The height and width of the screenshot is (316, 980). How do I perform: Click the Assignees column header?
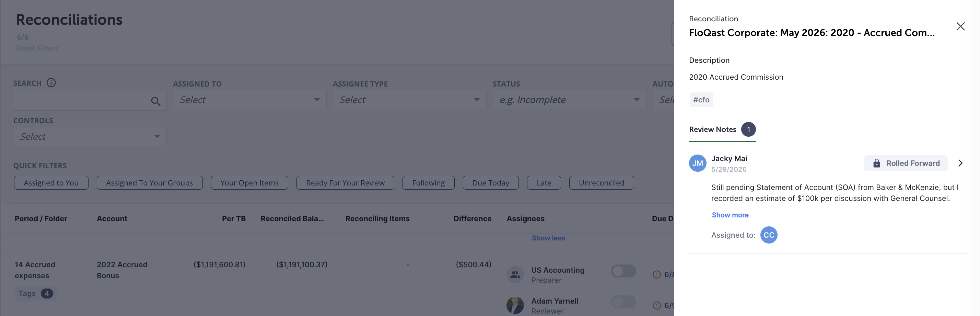point(525,218)
